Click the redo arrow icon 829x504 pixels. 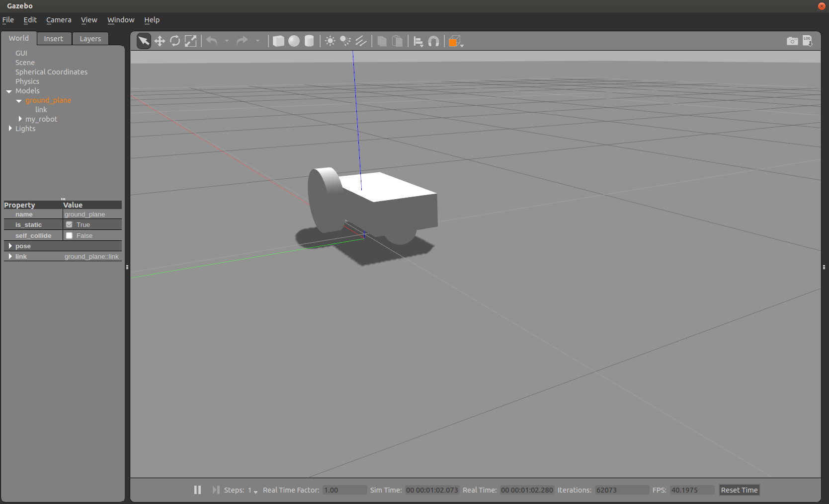(x=242, y=41)
